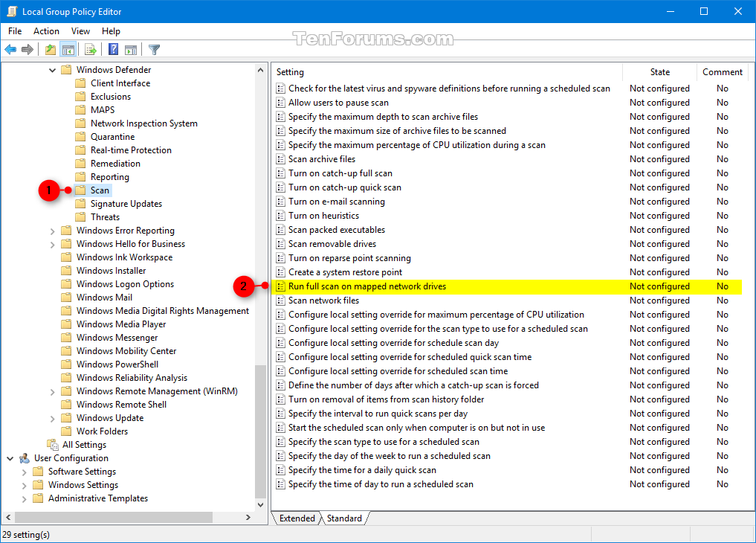Click the Filter funnel toolbar icon
The width and height of the screenshot is (756, 543).
(x=155, y=49)
